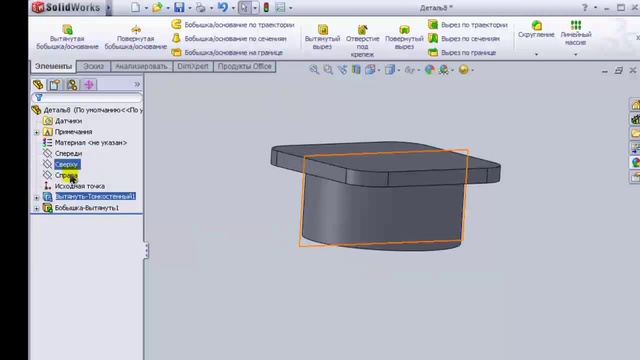Open the FeatureManager design tree tab
Viewport: 640px width, 360px height.
coord(38,84)
